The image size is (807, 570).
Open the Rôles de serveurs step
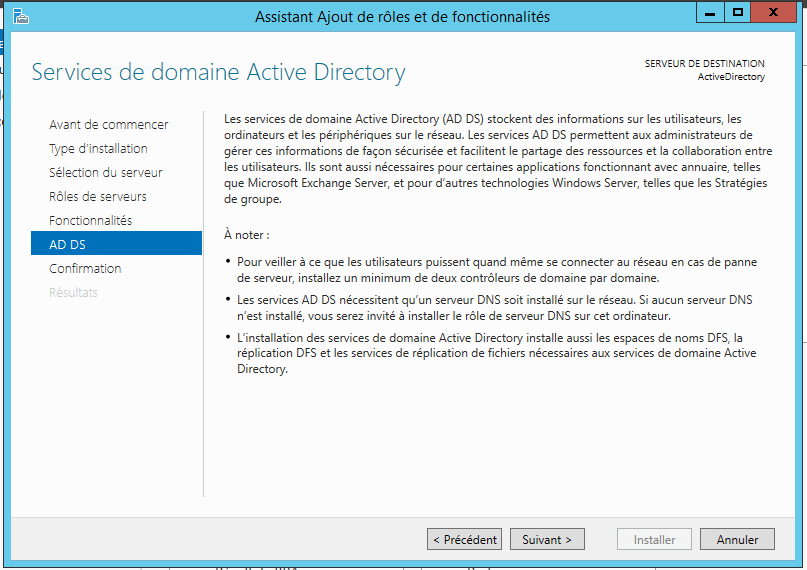click(98, 197)
